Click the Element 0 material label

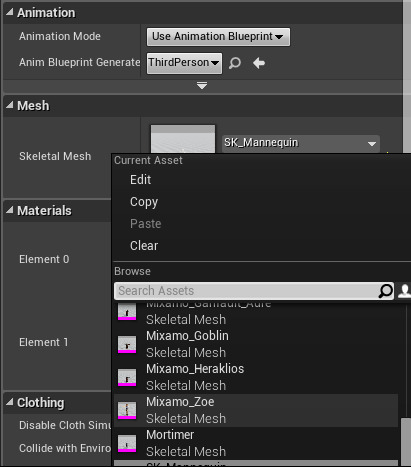(x=44, y=259)
